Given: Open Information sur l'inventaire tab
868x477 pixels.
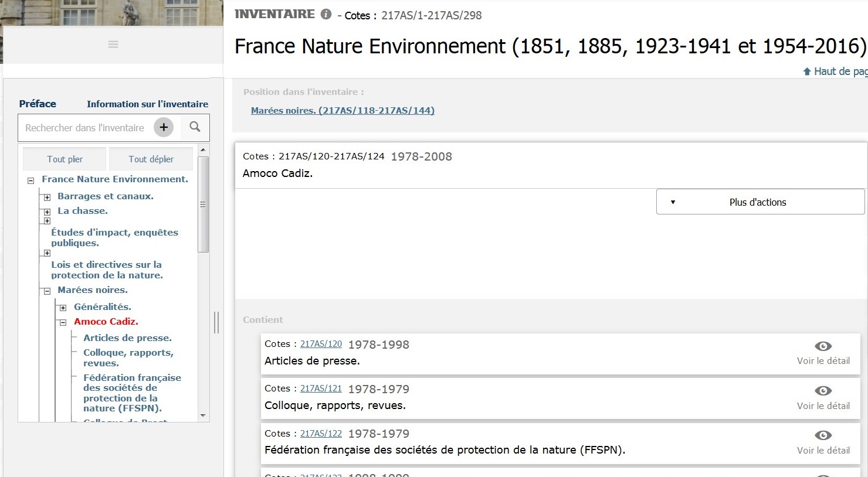Looking at the screenshot, I should [x=147, y=104].
